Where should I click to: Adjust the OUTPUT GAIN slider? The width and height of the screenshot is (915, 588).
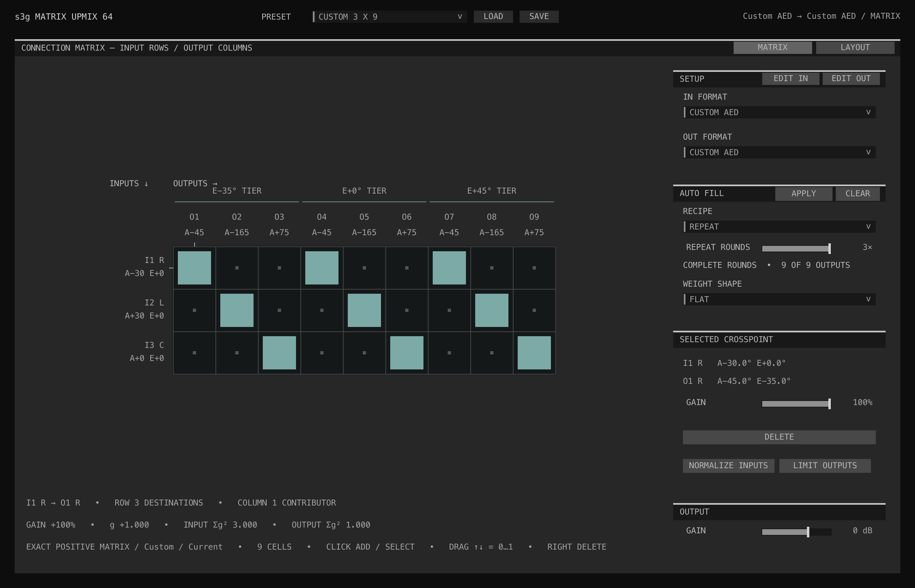[x=796, y=532]
